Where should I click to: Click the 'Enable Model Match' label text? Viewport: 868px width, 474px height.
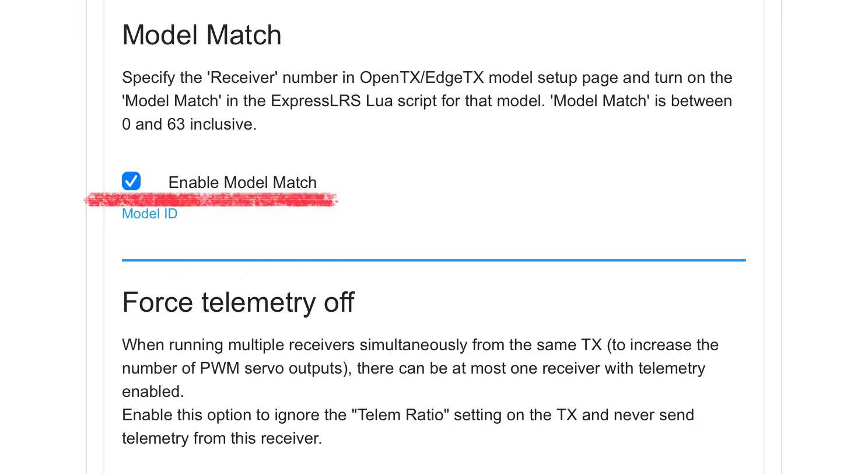coord(242,183)
